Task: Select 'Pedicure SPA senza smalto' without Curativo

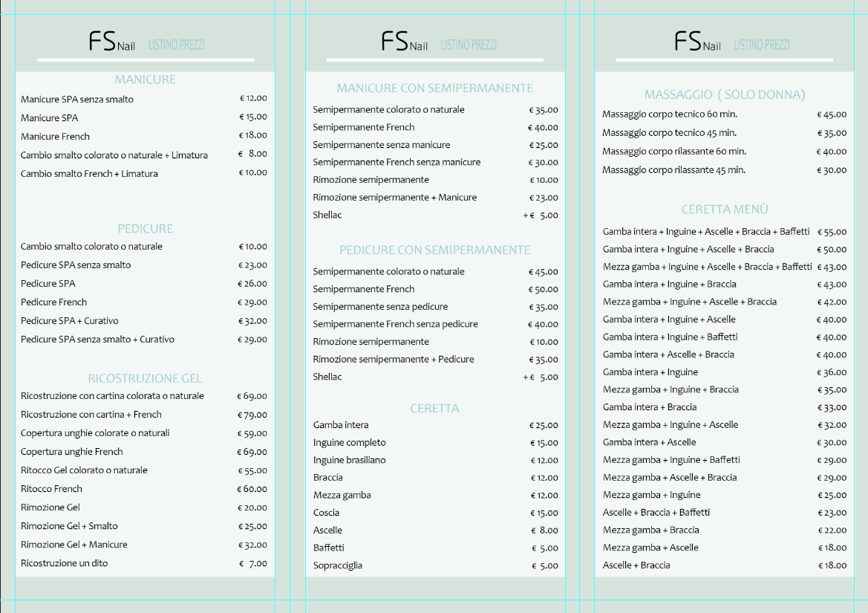Action: tap(76, 265)
